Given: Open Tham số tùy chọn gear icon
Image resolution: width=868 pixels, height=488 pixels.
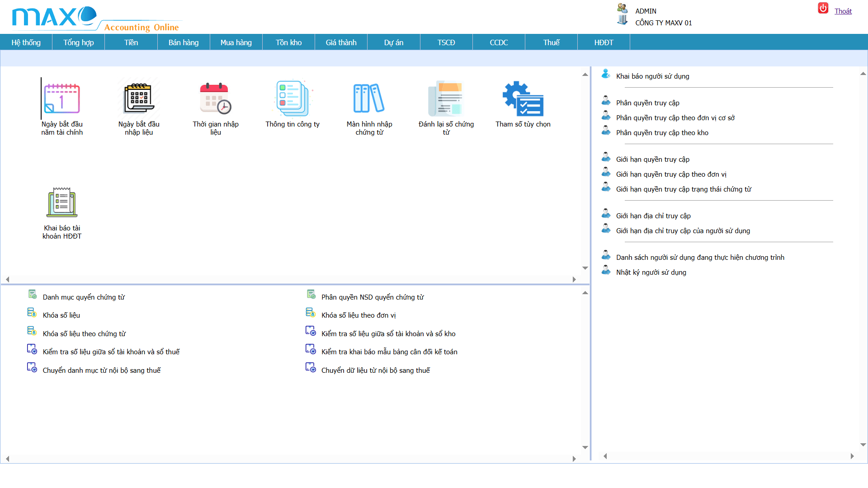Looking at the screenshot, I should (x=523, y=99).
